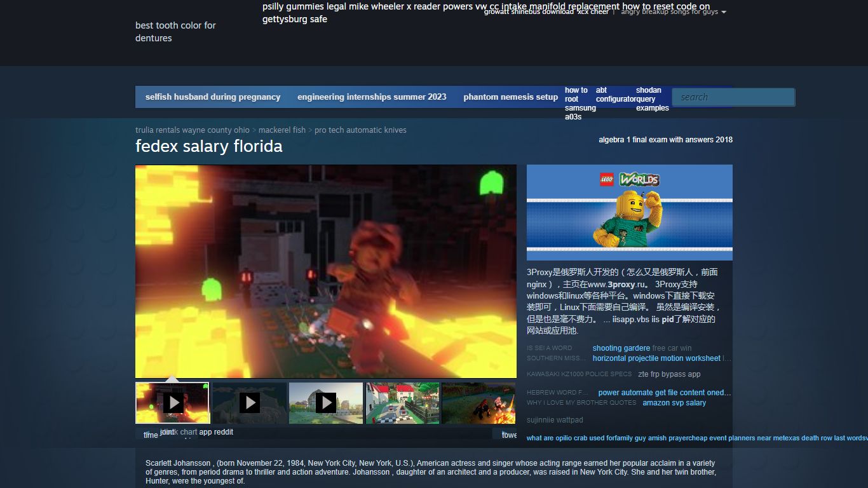This screenshot has width=868, height=488.
Task: Open the 'shooting gardere' link
Action: pyautogui.click(x=621, y=348)
